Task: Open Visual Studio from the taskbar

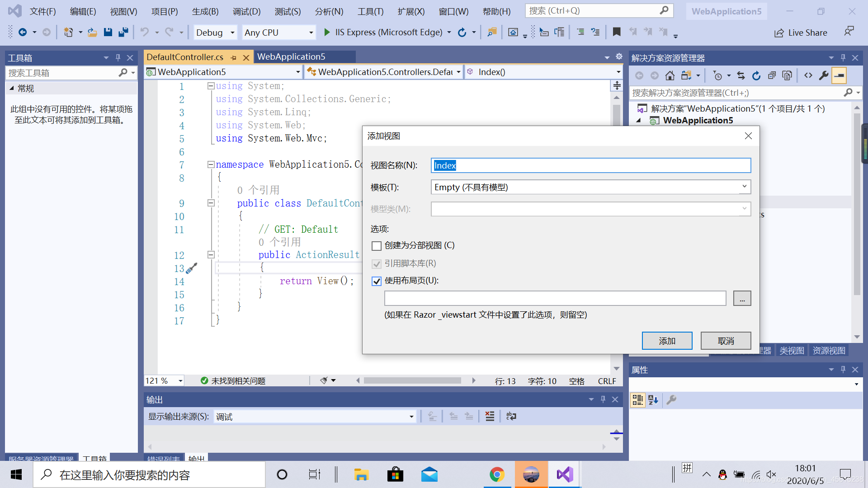Action: pos(565,474)
